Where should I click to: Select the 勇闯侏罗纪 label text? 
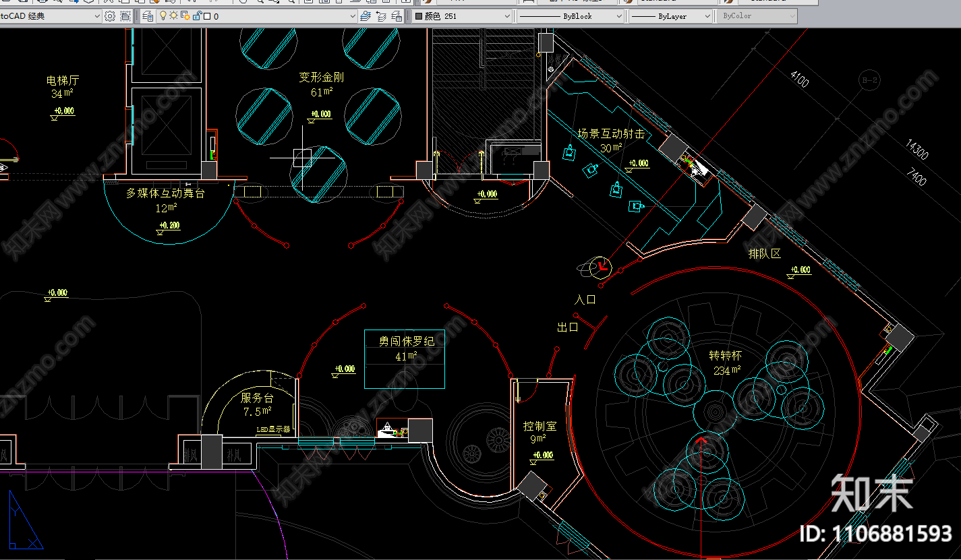407,341
